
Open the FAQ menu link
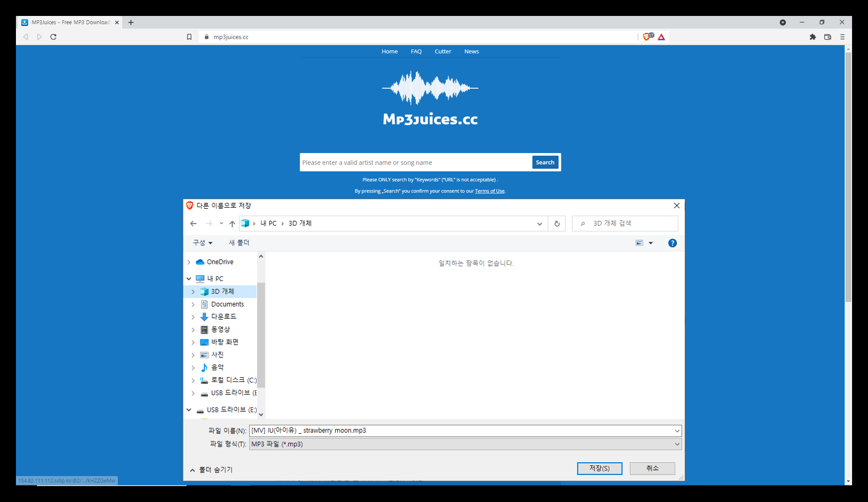(x=416, y=52)
